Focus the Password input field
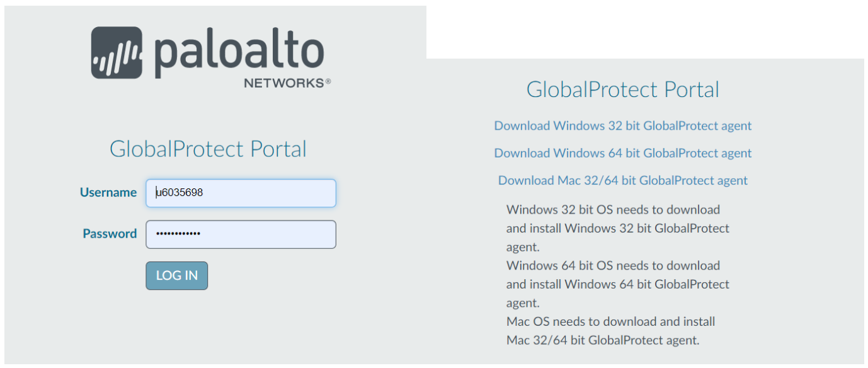 click(x=265, y=234)
